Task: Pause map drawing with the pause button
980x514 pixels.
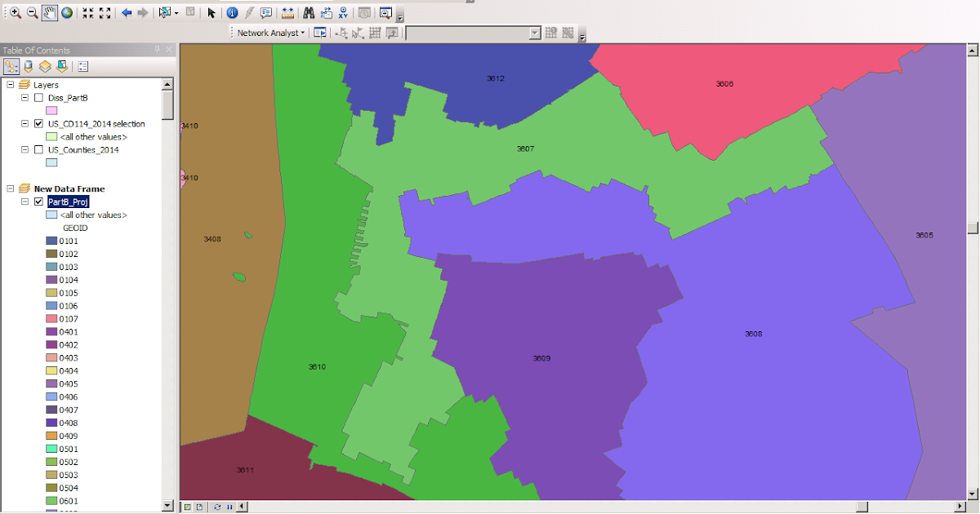Action: 229,507
